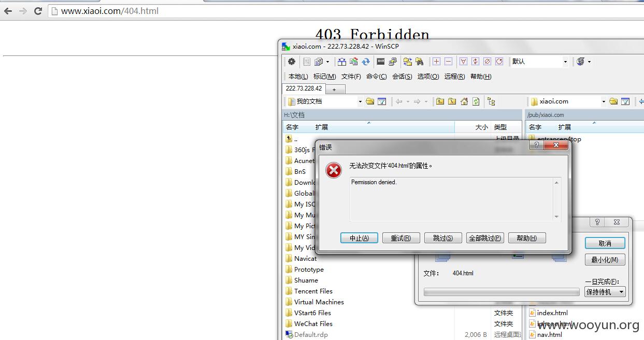Open the 会话(S) menu
The image size is (644, 340).
402,77
